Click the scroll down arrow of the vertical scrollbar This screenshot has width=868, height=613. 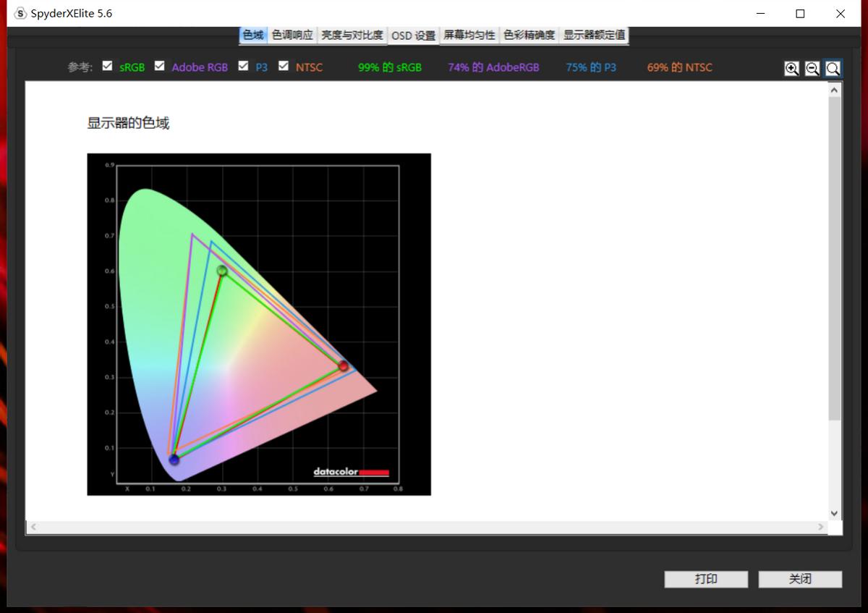pyautogui.click(x=834, y=513)
